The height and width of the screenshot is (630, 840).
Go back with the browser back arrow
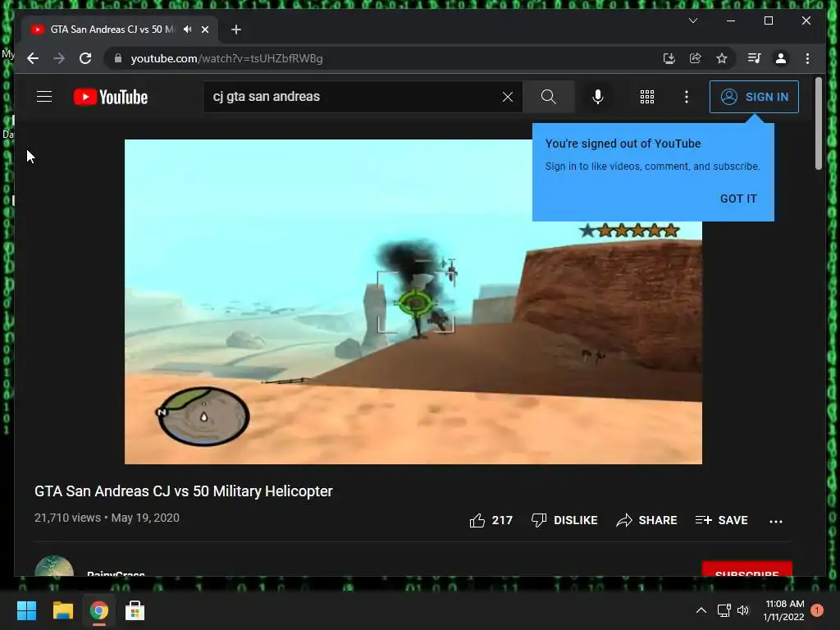(33, 58)
